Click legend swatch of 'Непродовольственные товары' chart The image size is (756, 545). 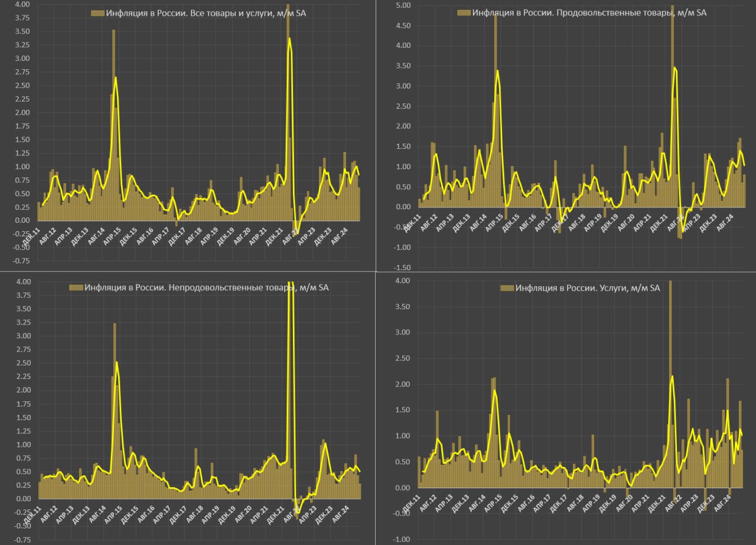(x=76, y=288)
